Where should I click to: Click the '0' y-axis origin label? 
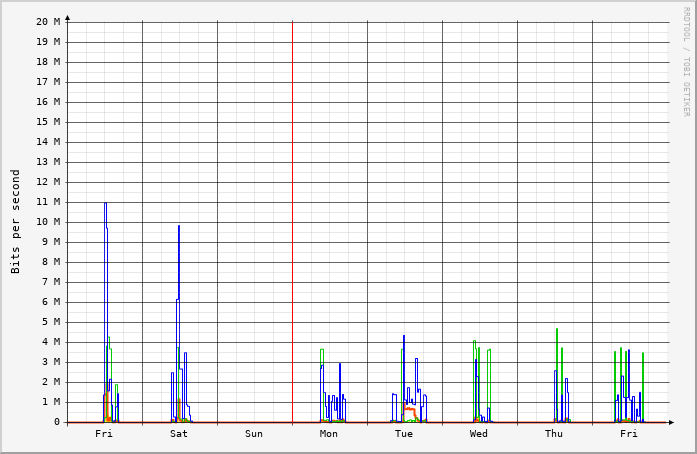(57, 422)
